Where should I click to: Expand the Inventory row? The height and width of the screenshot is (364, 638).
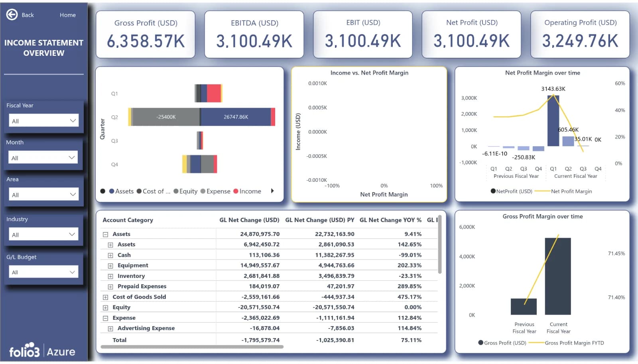[110, 276]
